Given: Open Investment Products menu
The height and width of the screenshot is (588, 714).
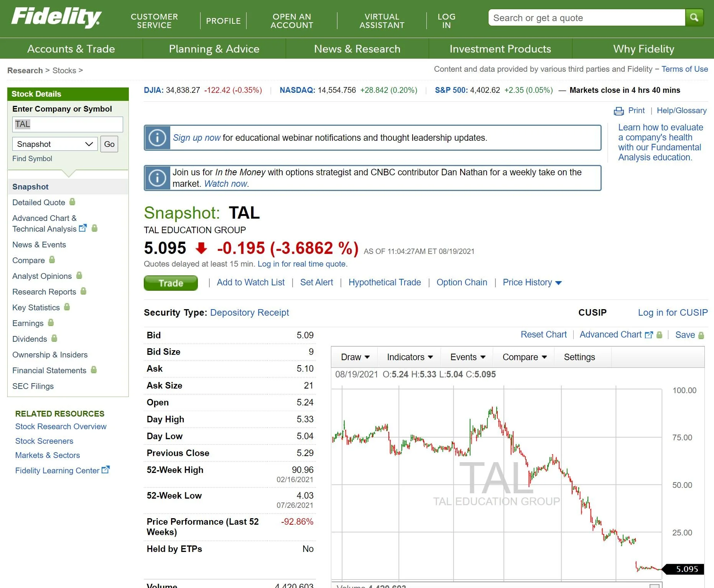Looking at the screenshot, I should [x=500, y=49].
